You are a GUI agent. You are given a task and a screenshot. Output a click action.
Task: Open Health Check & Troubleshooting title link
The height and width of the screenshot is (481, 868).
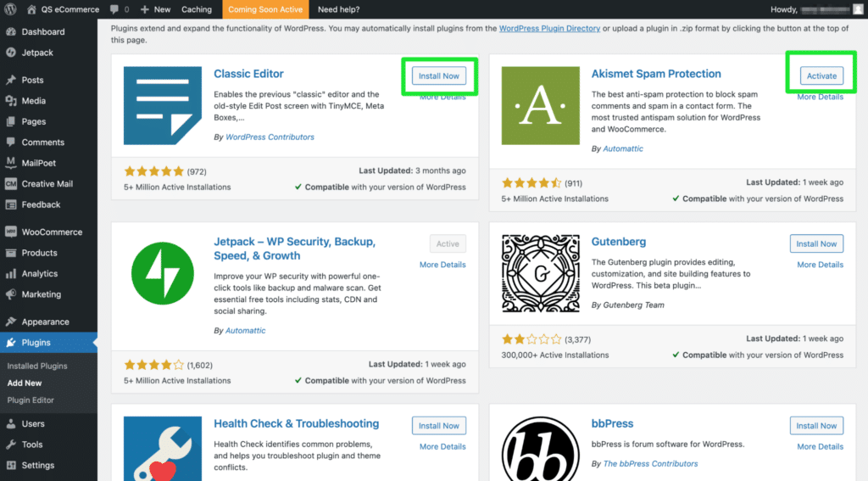click(296, 423)
